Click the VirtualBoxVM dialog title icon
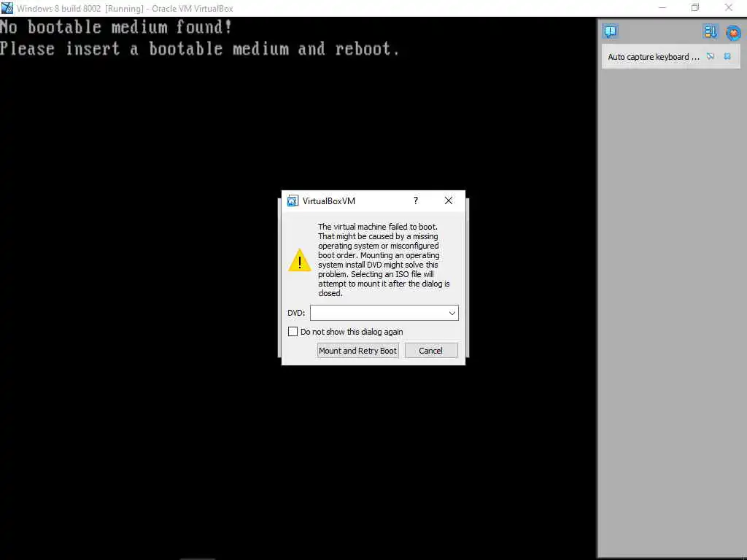This screenshot has height=560, width=747. (293, 201)
